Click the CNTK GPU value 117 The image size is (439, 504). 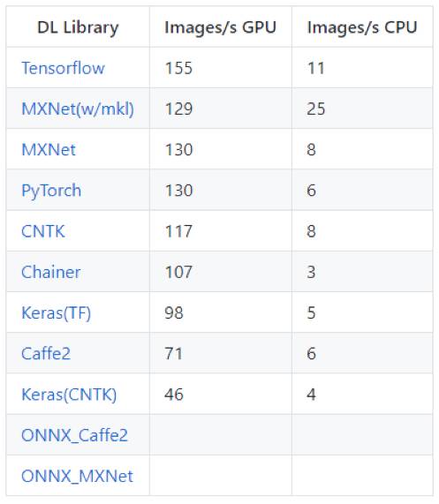[178, 231]
